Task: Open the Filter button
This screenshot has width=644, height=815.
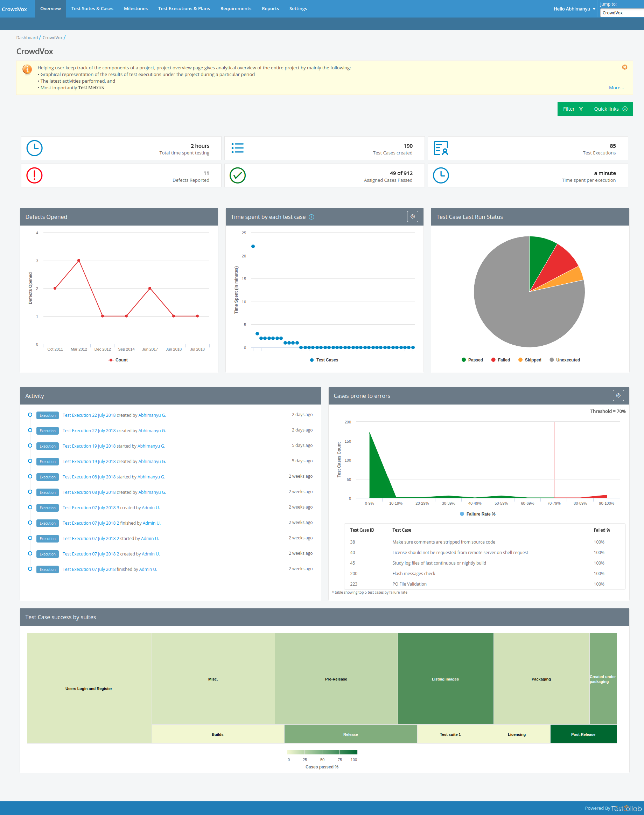Action: 573,109
